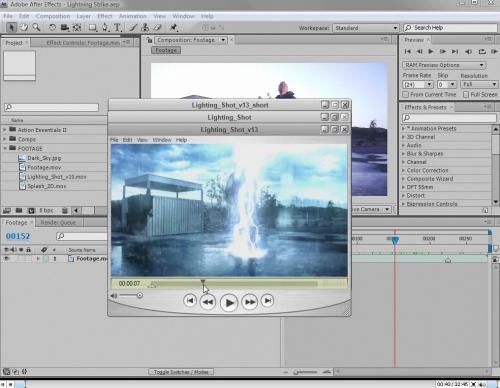Step forward one frame in Preview panel
This screenshot has height=388, width=500.
(x=443, y=51)
